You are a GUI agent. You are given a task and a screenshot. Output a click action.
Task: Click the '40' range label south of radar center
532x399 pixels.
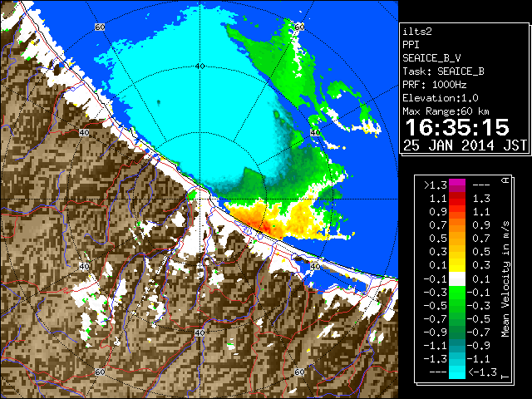(x=199, y=332)
